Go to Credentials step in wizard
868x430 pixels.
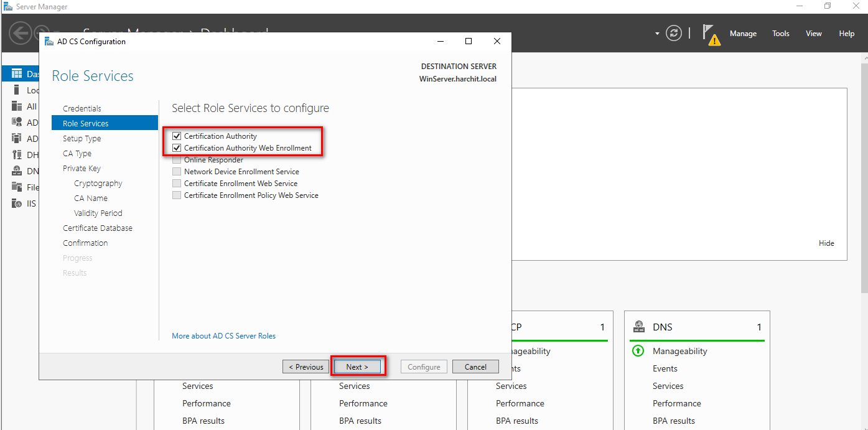(82, 108)
